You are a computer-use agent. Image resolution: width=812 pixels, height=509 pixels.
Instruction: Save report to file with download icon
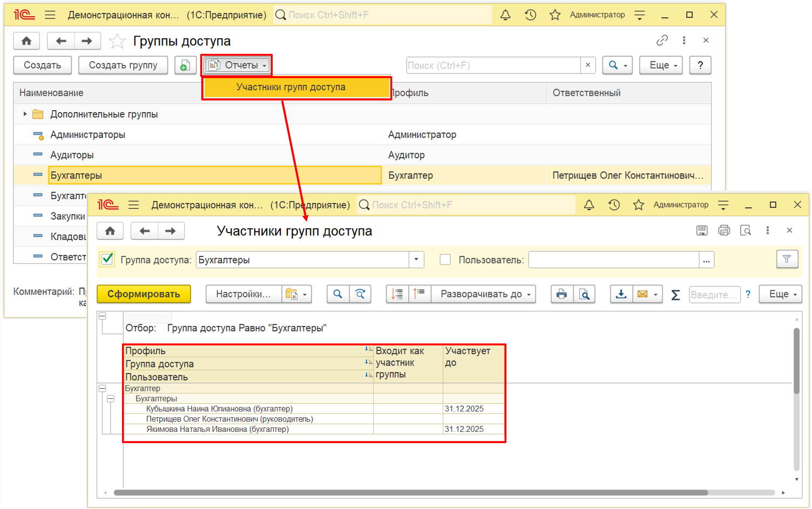(621, 294)
